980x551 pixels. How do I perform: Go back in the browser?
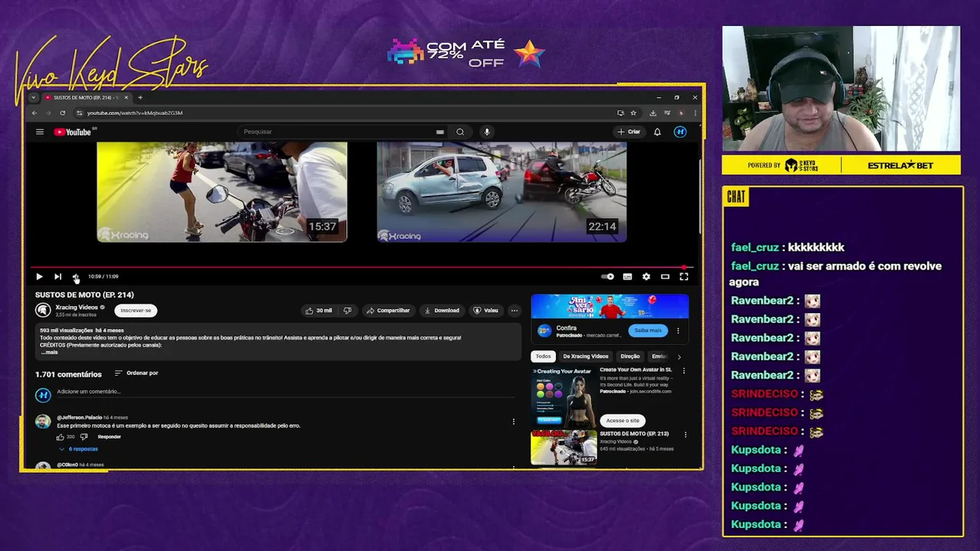(34, 112)
